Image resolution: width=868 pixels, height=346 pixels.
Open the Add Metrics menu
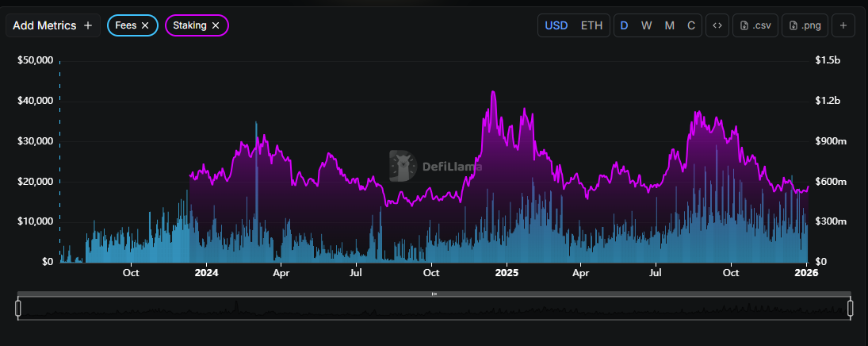(x=53, y=25)
